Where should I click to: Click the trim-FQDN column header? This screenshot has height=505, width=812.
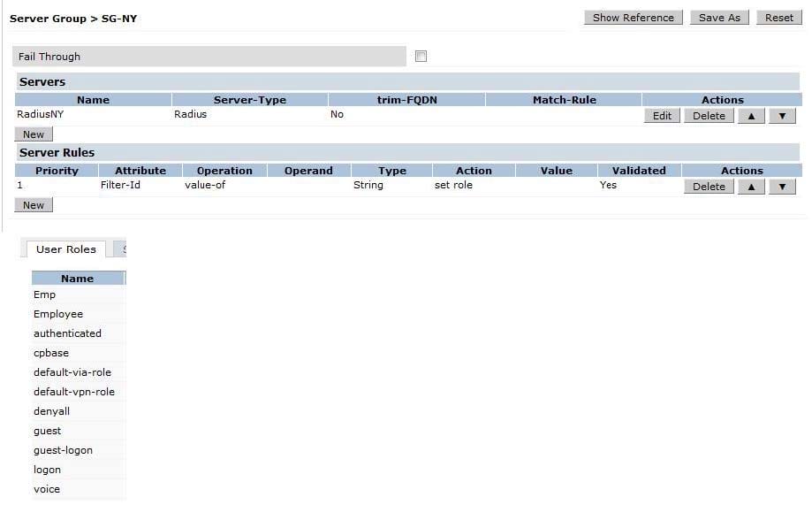pyautogui.click(x=407, y=100)
